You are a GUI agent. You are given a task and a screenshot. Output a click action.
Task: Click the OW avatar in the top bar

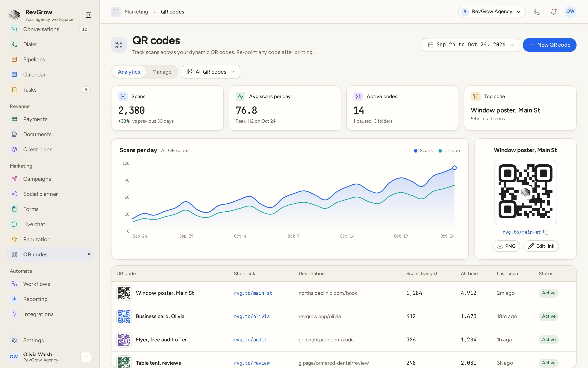[x=570, y=12]
